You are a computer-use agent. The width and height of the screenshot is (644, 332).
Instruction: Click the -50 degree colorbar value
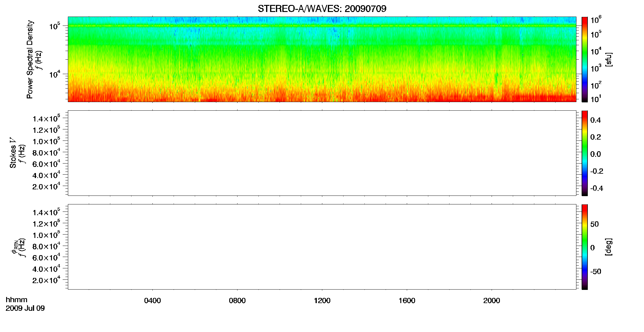595,272
